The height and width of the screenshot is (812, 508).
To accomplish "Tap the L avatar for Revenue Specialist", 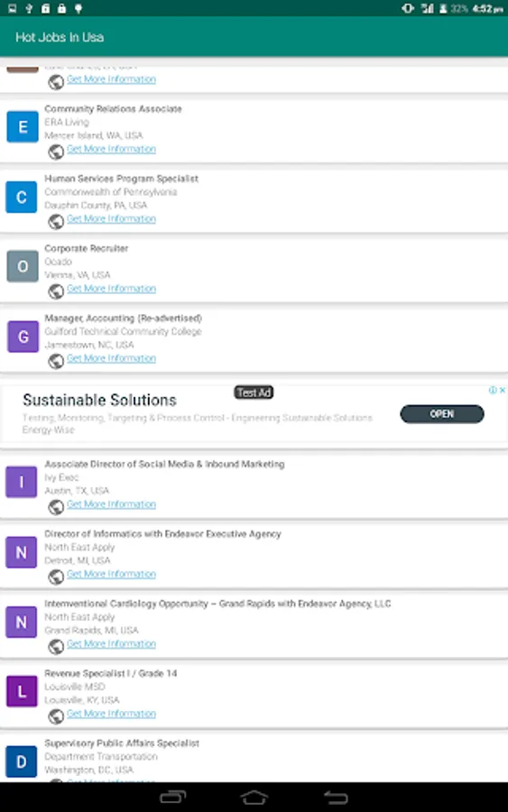I will point(22,691).
